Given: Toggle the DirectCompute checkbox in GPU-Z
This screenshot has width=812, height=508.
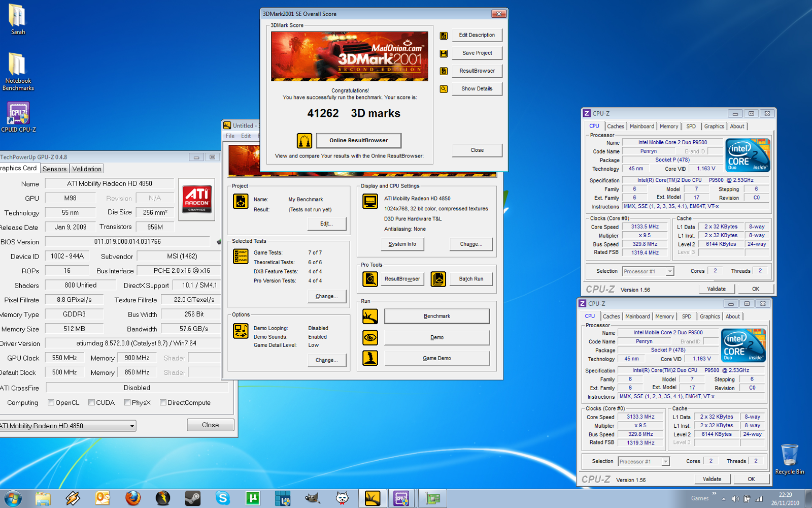Looking at the screenshot, I should [163, 402].
